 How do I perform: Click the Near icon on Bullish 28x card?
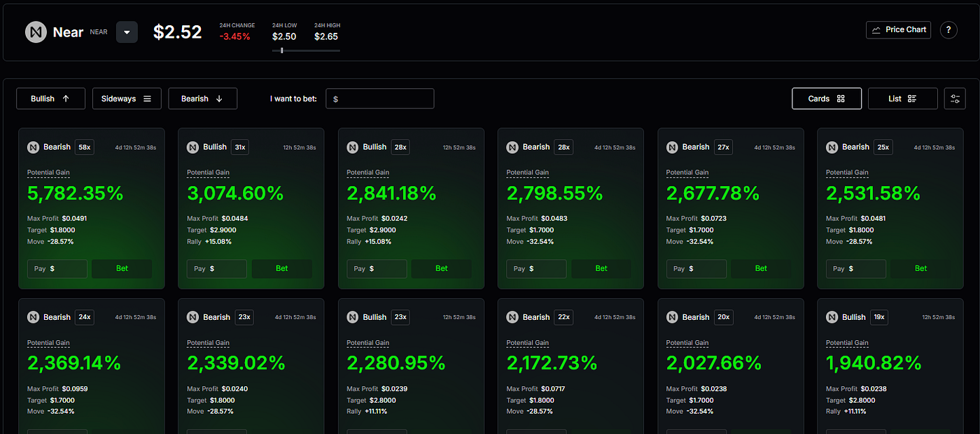(x=353, y=147)
